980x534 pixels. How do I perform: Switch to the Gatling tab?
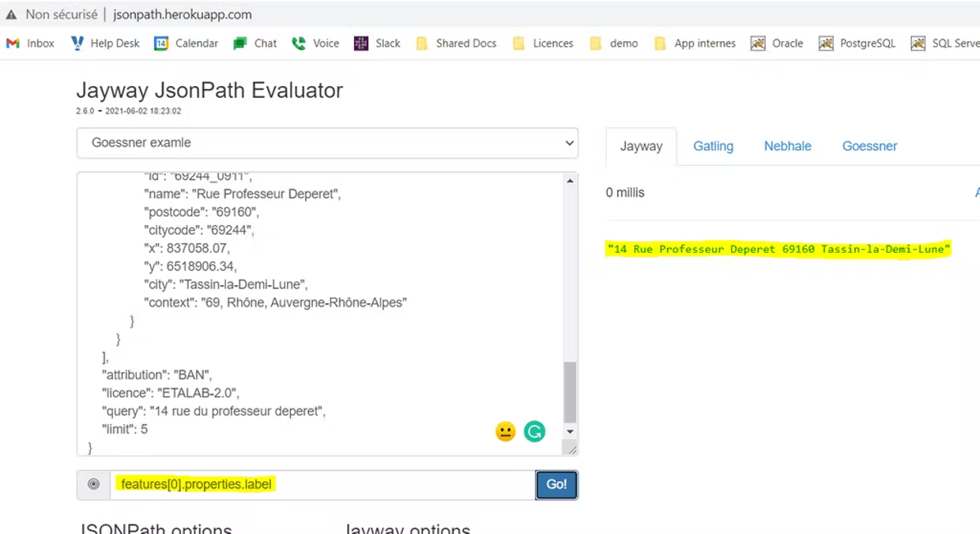click(x=713, y=146)
